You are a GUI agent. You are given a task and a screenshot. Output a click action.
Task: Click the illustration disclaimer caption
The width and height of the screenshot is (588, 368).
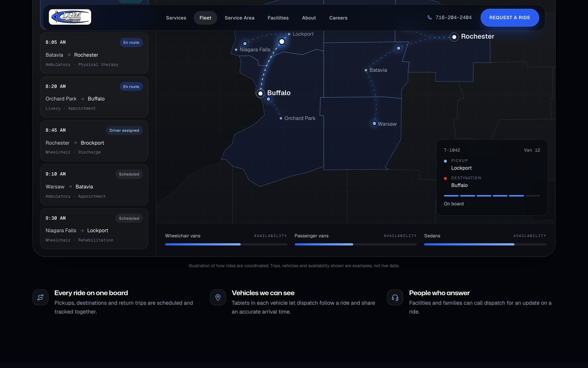coord(294,266)
